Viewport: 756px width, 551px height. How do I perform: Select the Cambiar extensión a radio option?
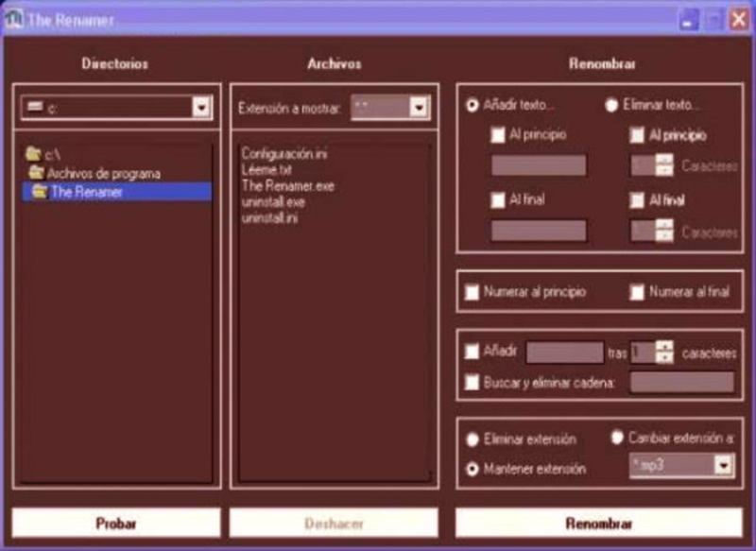(617, 438)
